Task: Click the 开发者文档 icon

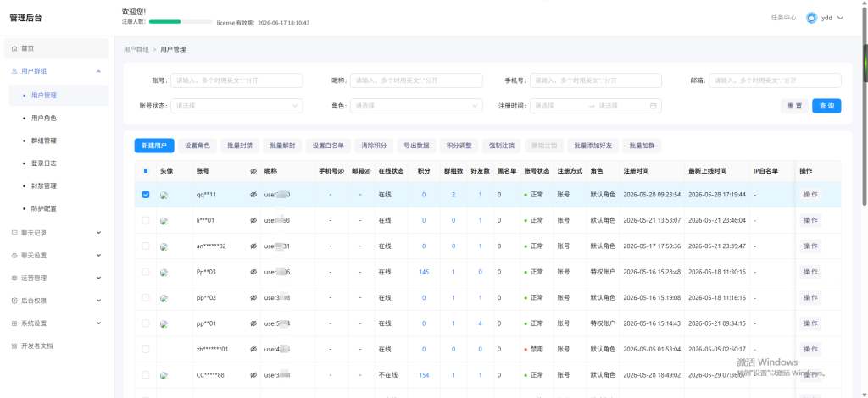Action: (x=14, y=346)
